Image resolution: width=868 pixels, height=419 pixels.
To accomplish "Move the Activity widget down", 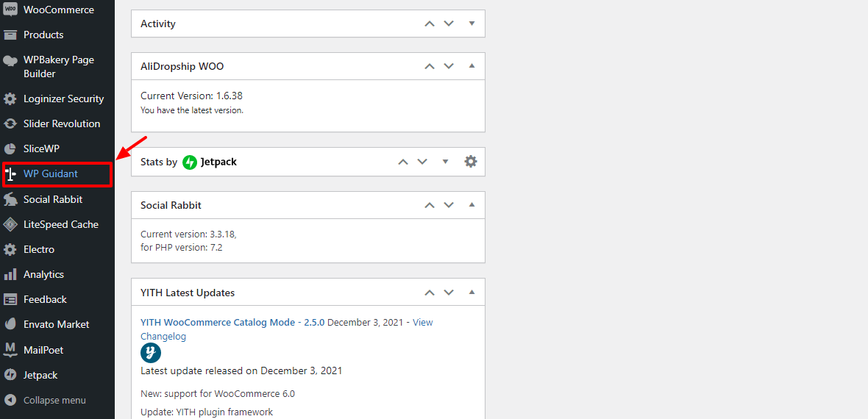I will click(x=449, y=24).
